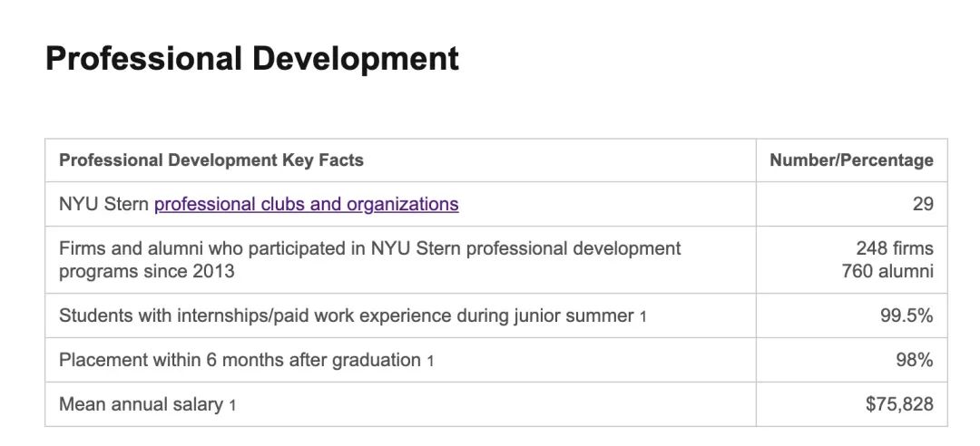Click the 760 alumni figure
Viewport: 980px width, 446px height.
point(887,270)
